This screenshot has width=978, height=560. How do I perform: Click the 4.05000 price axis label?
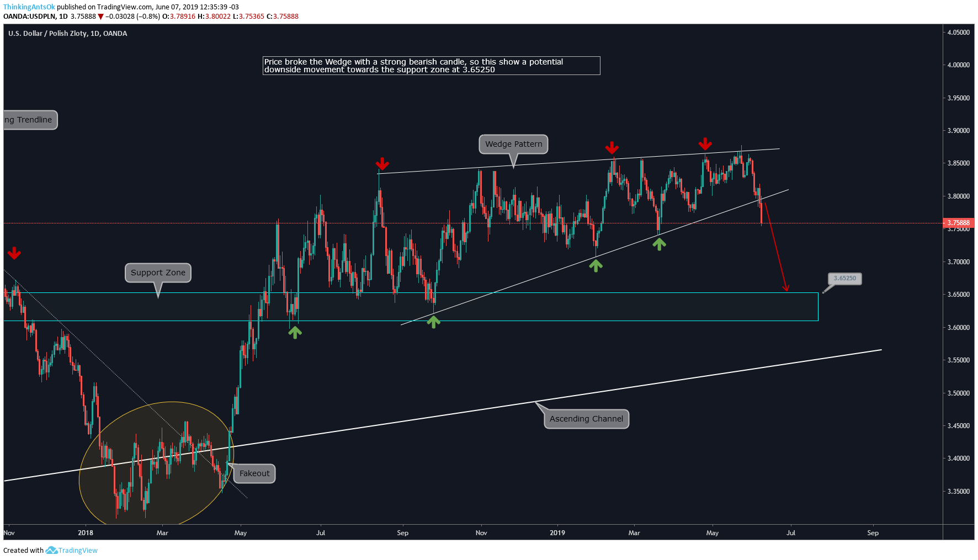958,33
